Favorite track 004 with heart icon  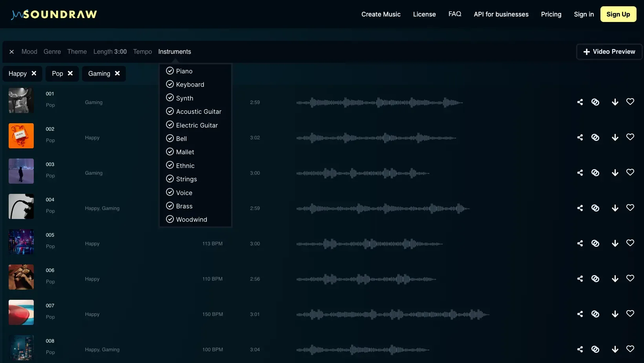click(x=630, y=208)
